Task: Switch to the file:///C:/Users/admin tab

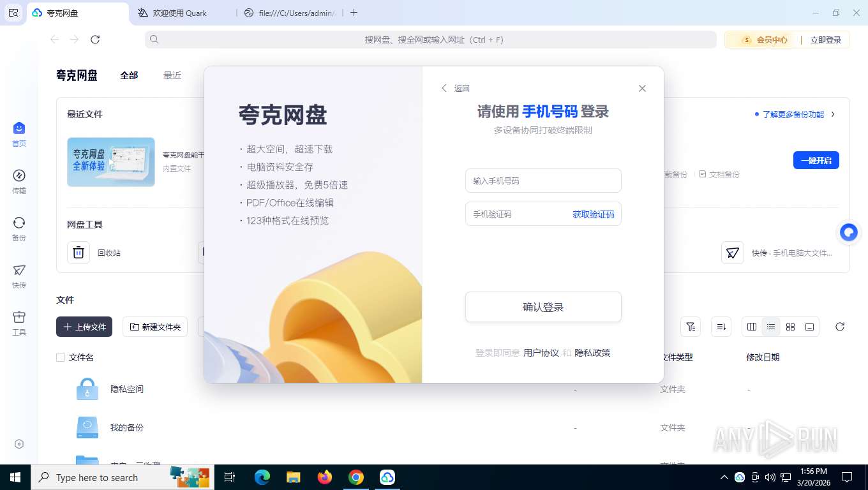Action: coord(290,13)
